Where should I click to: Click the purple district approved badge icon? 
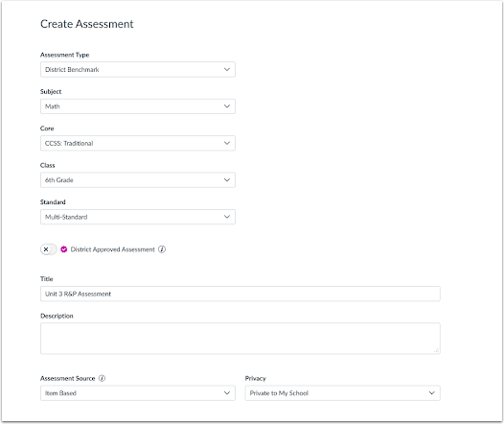tap(64, 249)
